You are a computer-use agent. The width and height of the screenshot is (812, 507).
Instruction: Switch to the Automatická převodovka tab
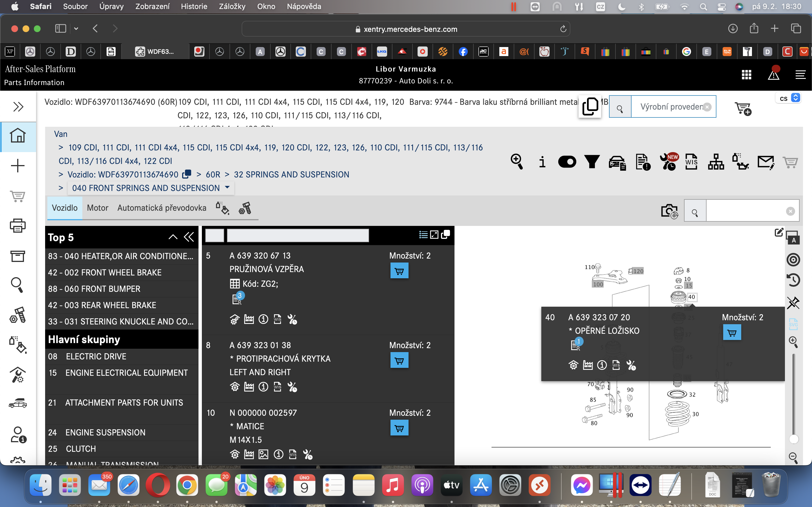pos(162,208)
